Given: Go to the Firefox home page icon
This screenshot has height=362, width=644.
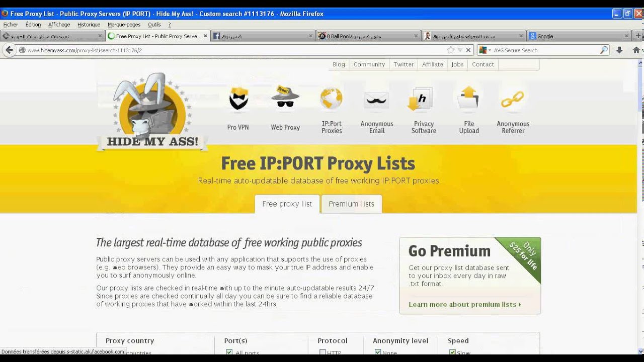Looking at the screenshot, I should pyautogui.click(x=636, y=50).
